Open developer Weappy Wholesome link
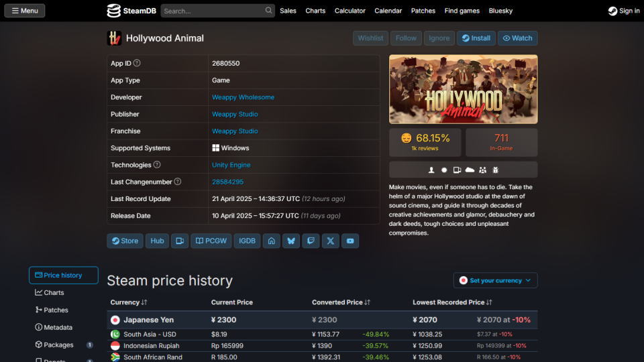The width and height of the screenshot is (644, 362). point(243,97)
